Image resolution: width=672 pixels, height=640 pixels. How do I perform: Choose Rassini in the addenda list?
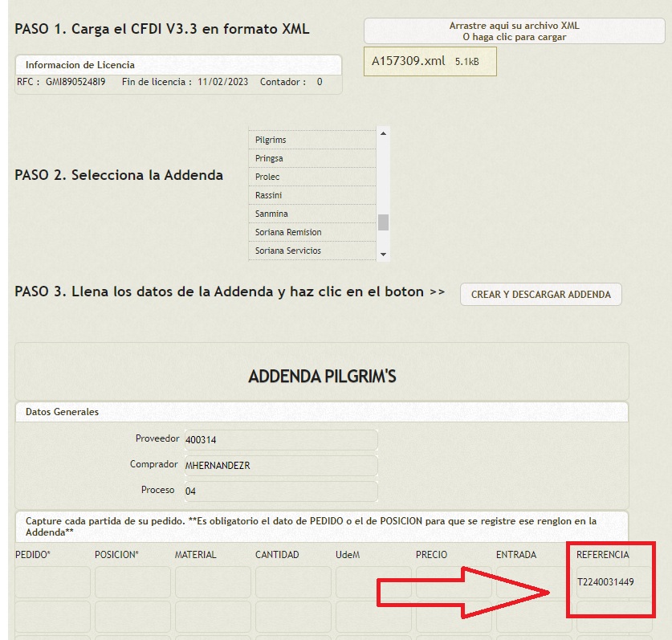click(x=312, y=195)
